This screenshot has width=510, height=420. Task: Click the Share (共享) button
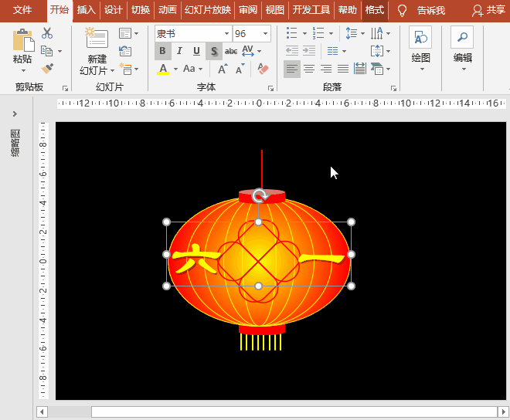tap(489, 10)
